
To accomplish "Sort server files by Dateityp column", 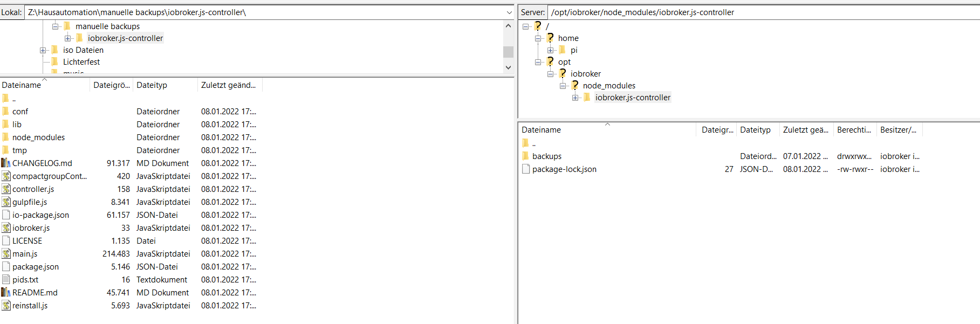I will coord(758,129).
